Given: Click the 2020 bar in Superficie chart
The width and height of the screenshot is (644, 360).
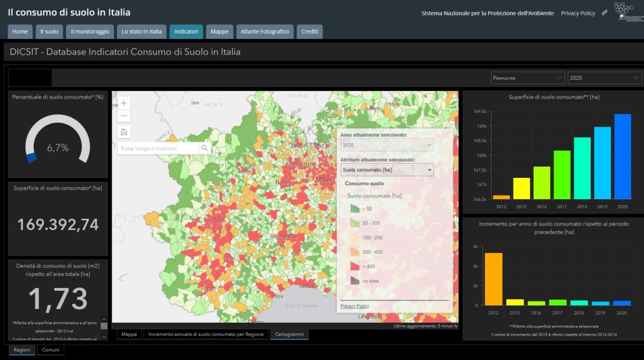Looking at the screenshot, I should click(x=622, y=157).
